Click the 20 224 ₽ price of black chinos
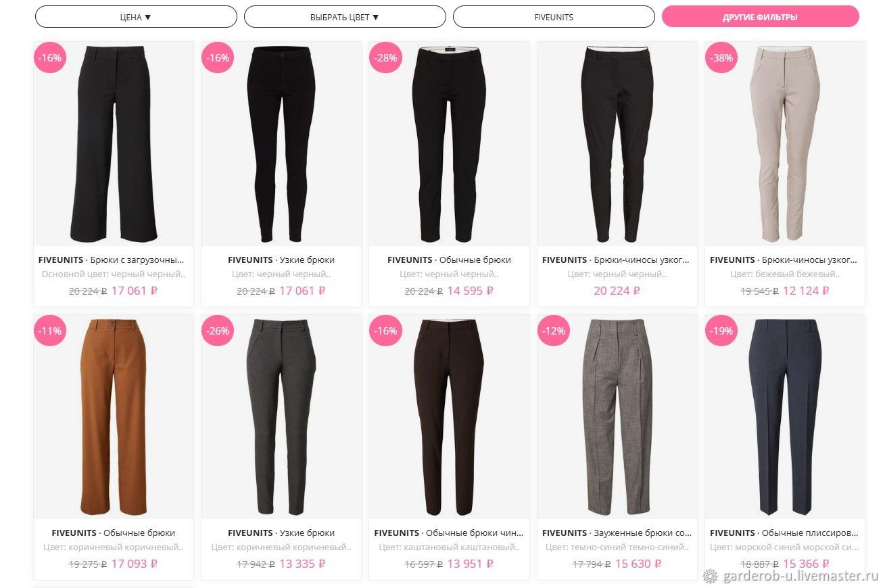The width and height of the screenshot is (885, 588). click(617, 291)
